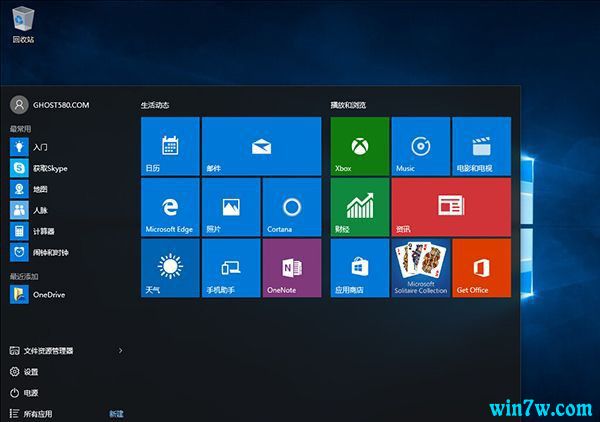The height and width of the screenshot is (422, 600).
Task: Click the GHOST580.COM user account
Action: (x=50, y=105)
